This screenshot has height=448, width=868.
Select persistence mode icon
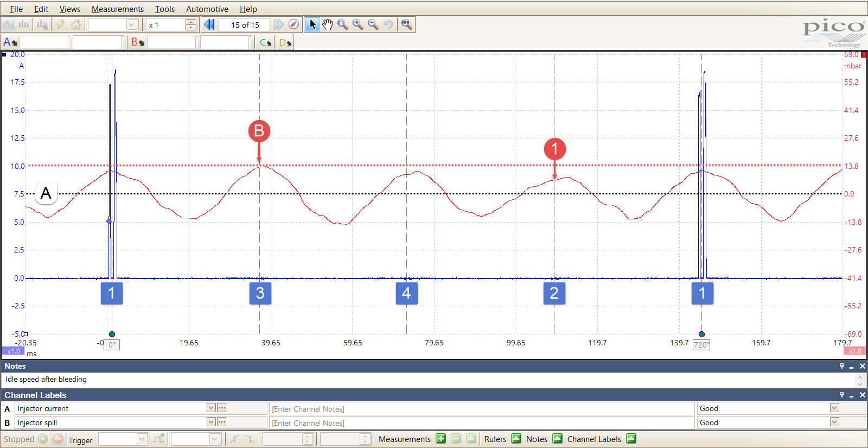click(x=42, y=24)
